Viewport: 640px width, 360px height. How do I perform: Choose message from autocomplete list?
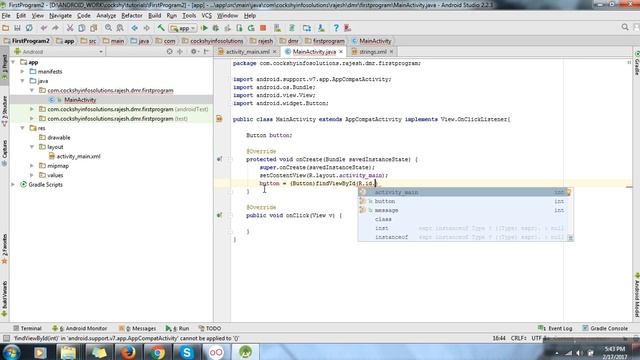[x=465, y=210]
